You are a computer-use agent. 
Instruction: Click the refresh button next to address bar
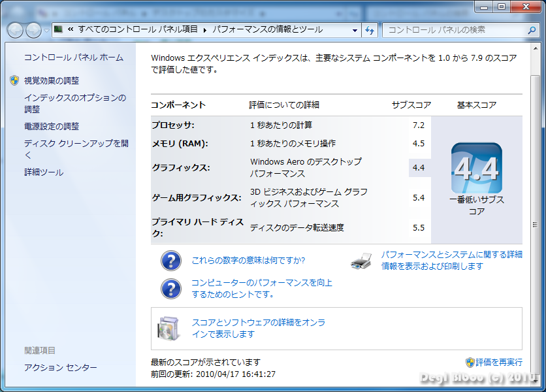tap(370, 30)
